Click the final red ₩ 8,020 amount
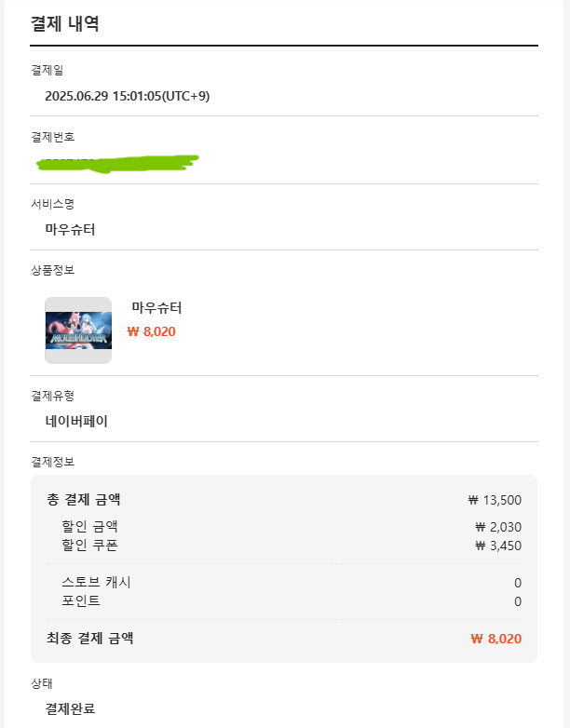 pos(495,639)
